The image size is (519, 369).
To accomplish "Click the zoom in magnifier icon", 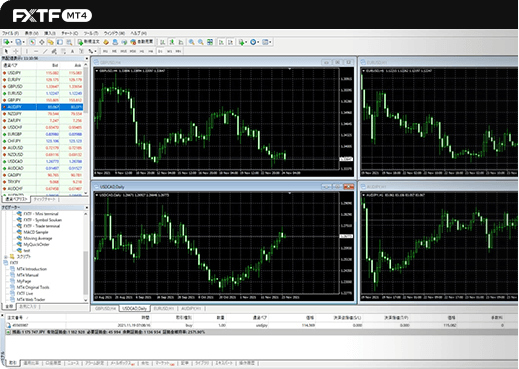I will click(x=192, y=42).
